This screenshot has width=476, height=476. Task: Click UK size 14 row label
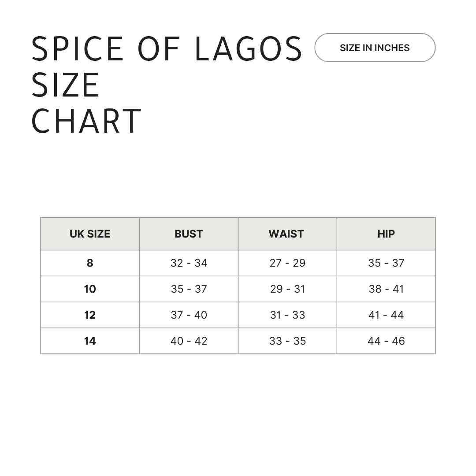pos(90,341)
